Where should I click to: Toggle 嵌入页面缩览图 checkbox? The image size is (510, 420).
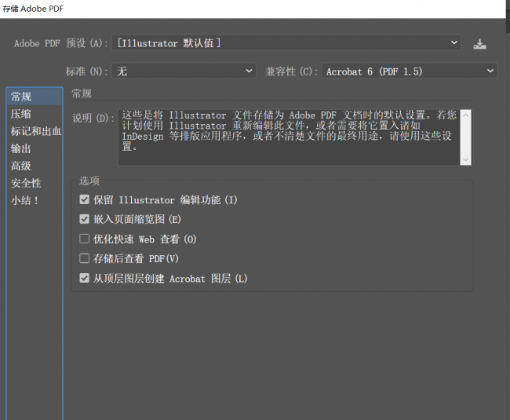pyautogui.click(x=84, y=219)
